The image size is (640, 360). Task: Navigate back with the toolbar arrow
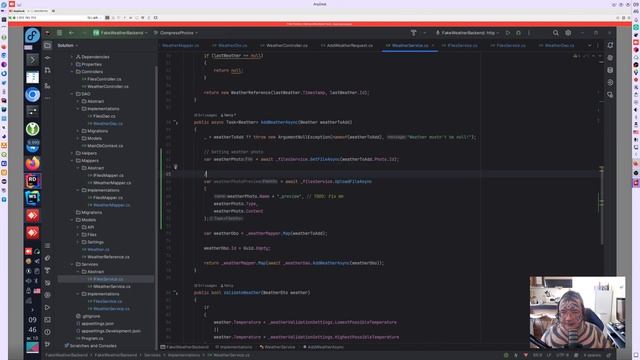coord(71,33)
